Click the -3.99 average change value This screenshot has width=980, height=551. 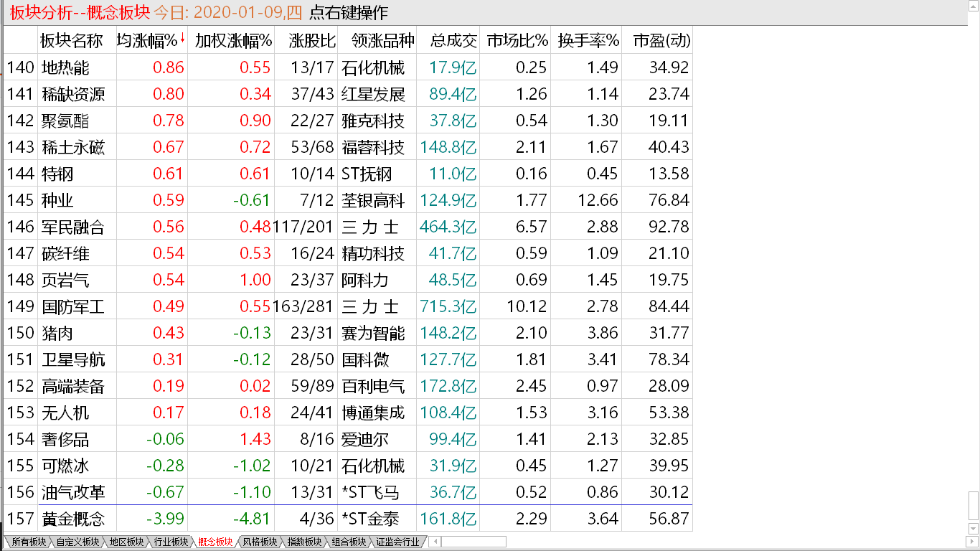pyautogui.click(x=165, y=519)
